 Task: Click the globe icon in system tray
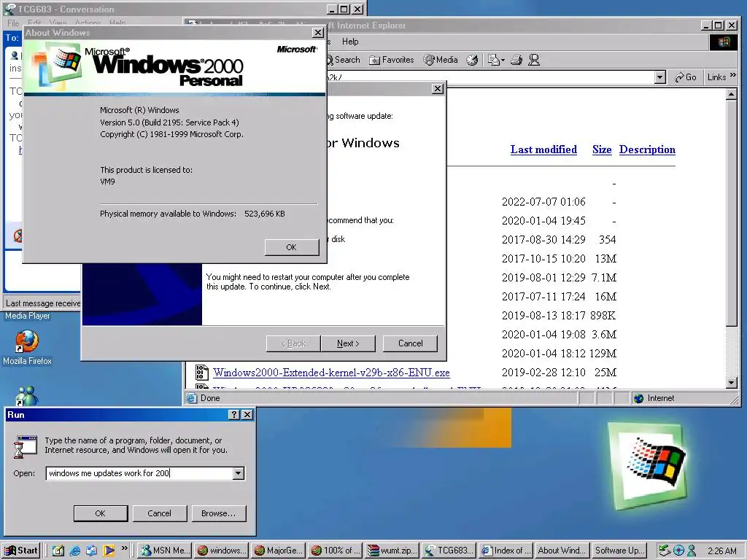tap(678, 551)
